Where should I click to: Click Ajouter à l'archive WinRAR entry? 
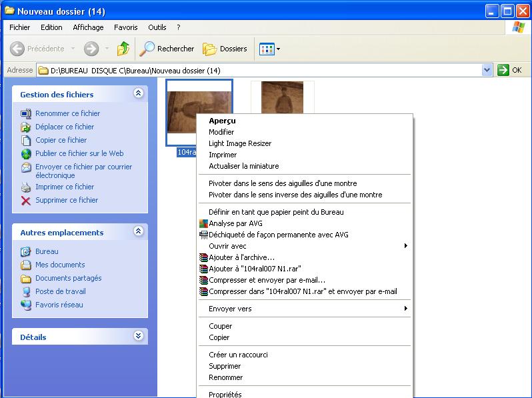[241, 257]
